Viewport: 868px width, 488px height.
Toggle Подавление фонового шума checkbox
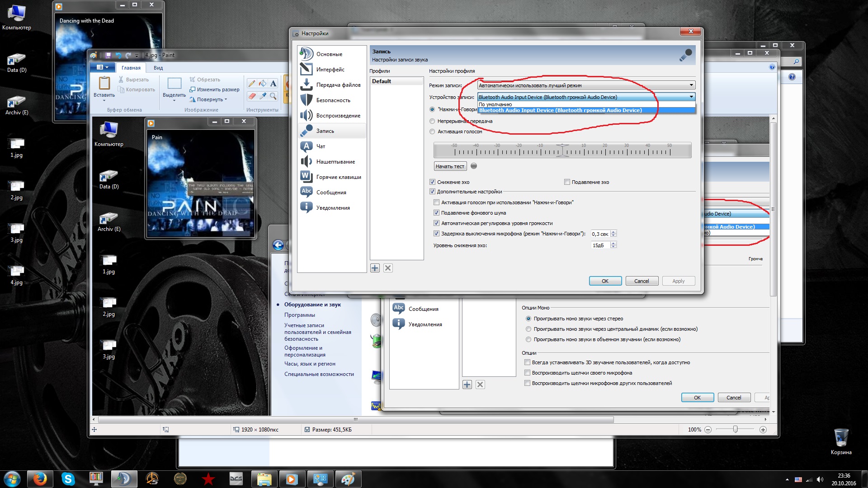pos(436,213)
